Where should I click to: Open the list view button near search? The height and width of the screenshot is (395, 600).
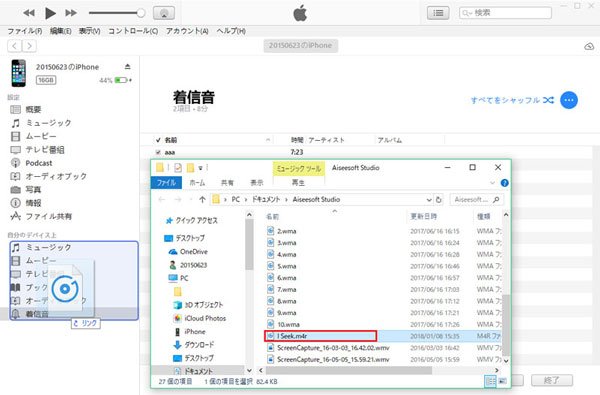click(x=438, y=13)
